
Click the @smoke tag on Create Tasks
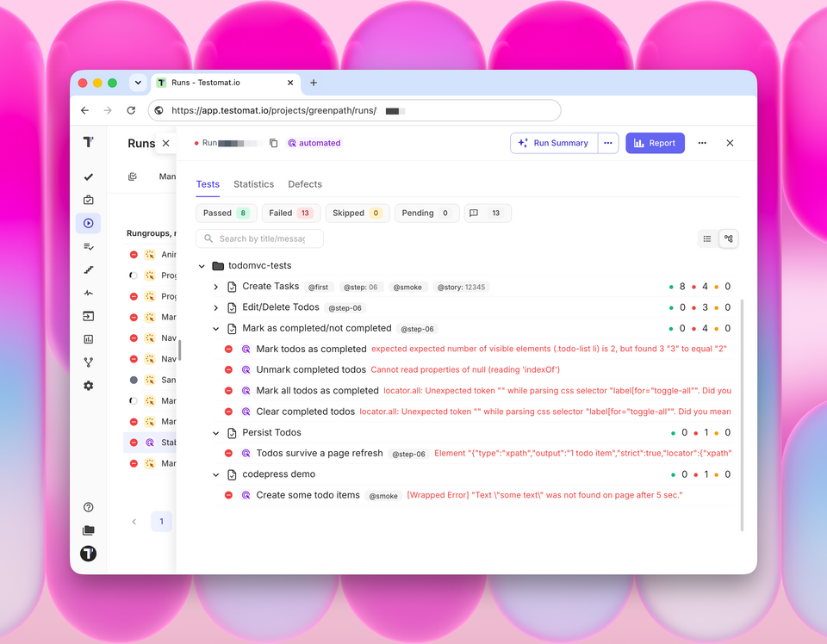[x=407, y=288]
